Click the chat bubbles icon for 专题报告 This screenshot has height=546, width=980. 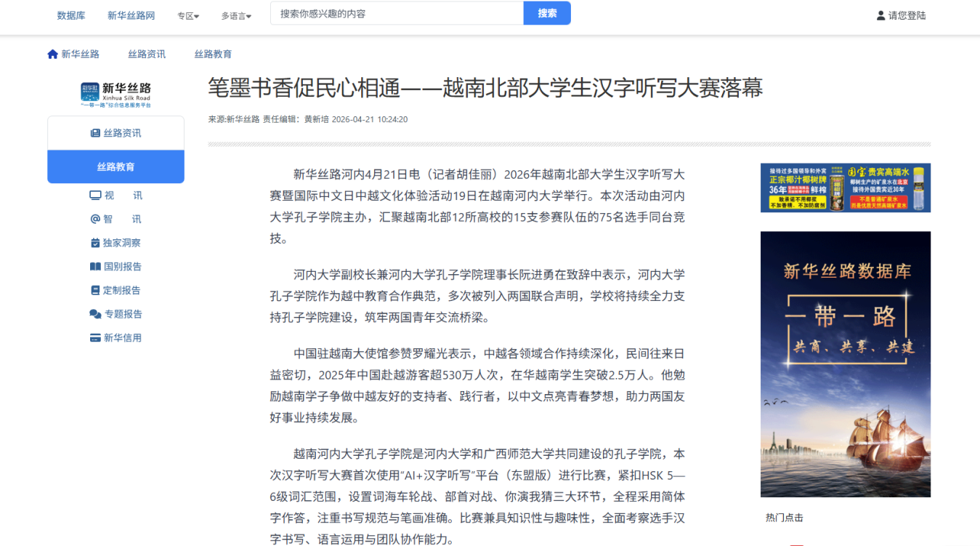tap(95, 314)
